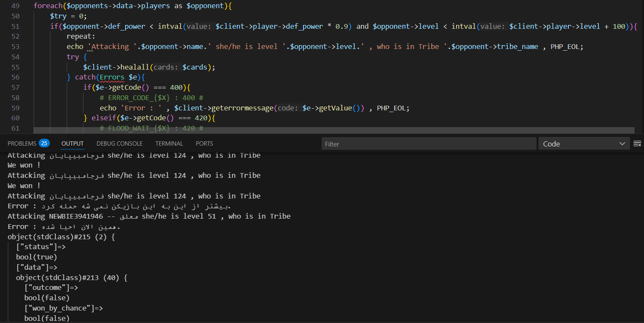Click the red-underlined Errors class name
Screen dimensions: 644x323
pos(112,77)
